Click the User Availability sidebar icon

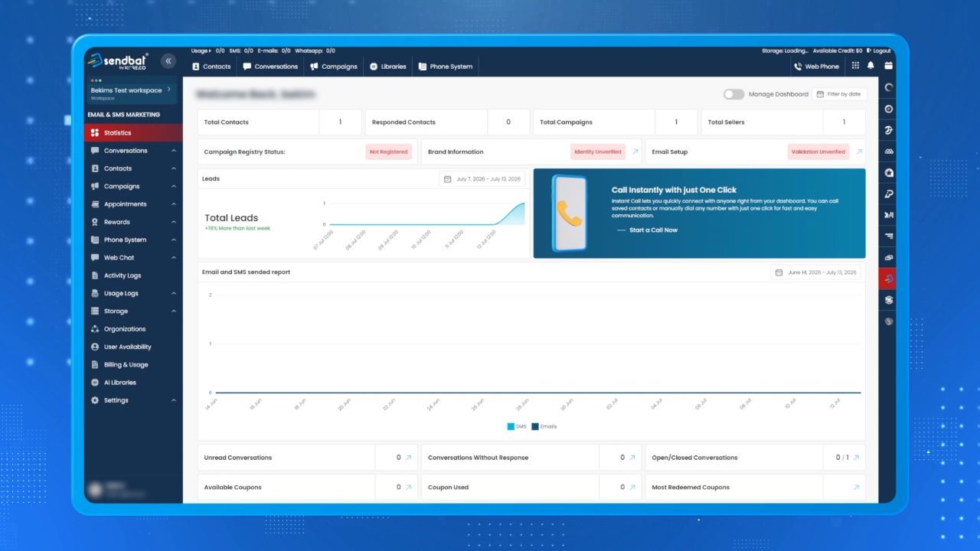(x=95, y=347)
